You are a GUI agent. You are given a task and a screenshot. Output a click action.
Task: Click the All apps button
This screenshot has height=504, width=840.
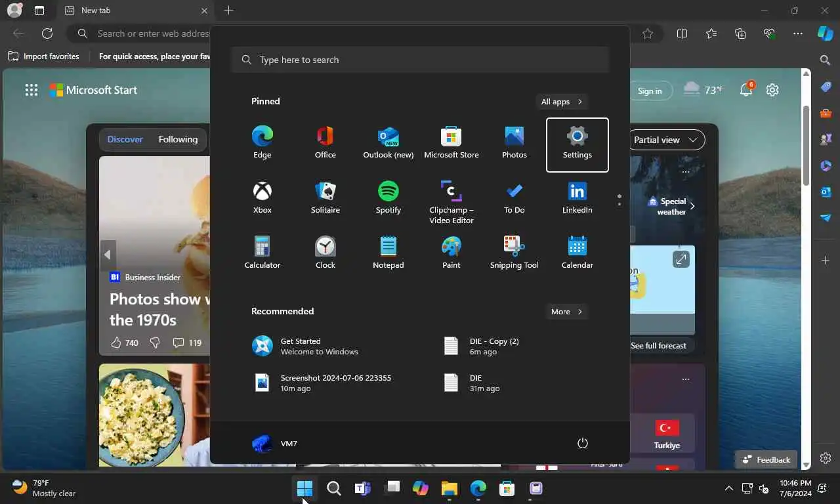click(562, 102)
